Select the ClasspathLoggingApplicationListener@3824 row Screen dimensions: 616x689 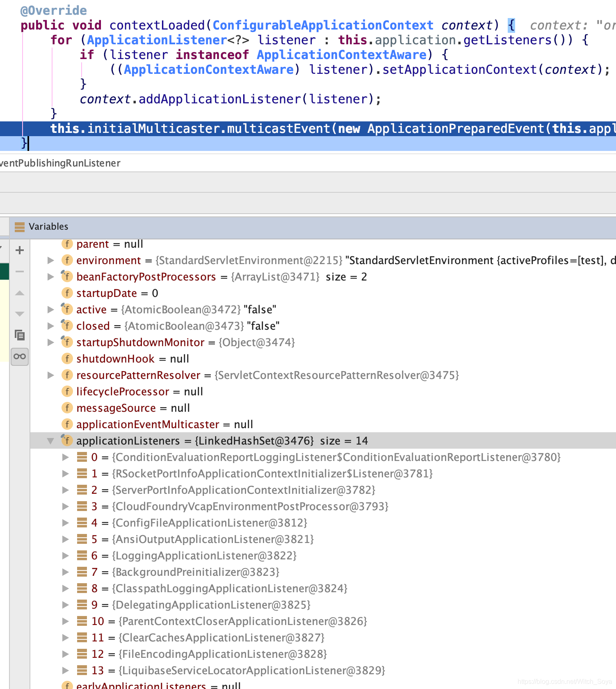tap(323, 589)
